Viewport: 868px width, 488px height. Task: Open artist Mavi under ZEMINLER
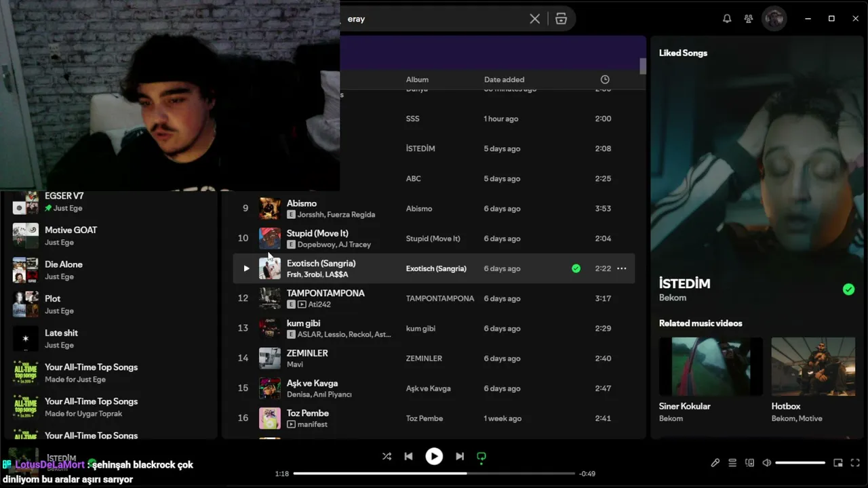[x=295, y=365]
